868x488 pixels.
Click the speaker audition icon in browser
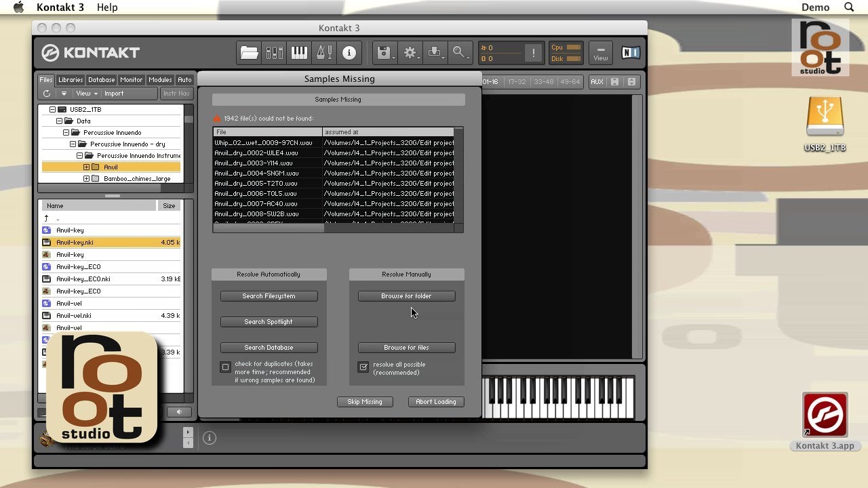tap(179, 412)
